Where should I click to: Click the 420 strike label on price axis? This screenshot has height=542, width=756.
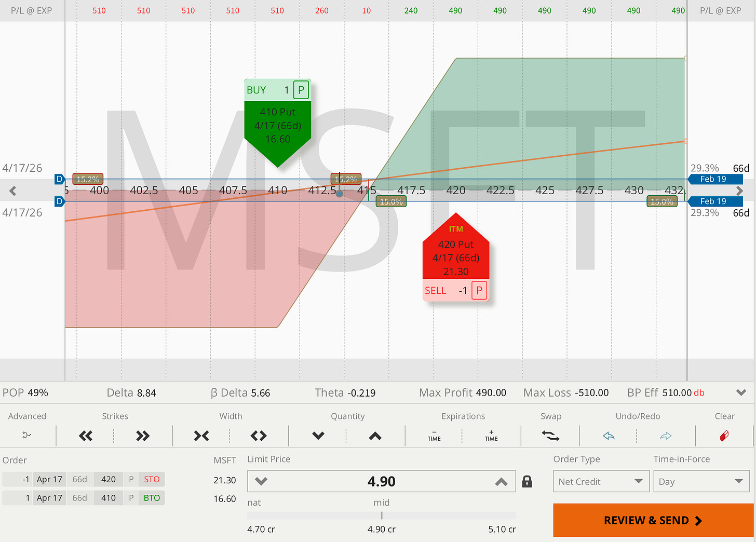coord(456,191)
